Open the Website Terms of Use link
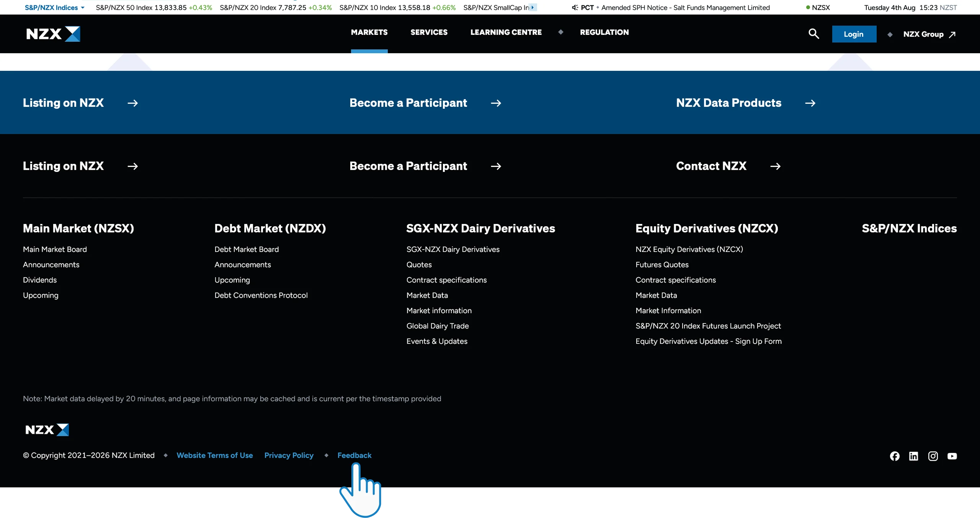 point(215,455)
